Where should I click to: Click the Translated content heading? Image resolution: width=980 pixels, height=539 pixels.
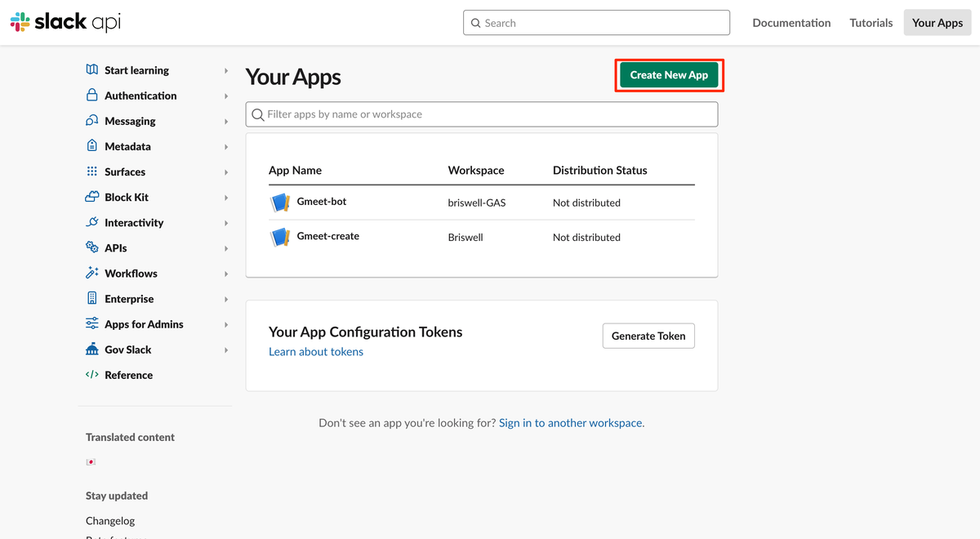click(x=130, y=437)
